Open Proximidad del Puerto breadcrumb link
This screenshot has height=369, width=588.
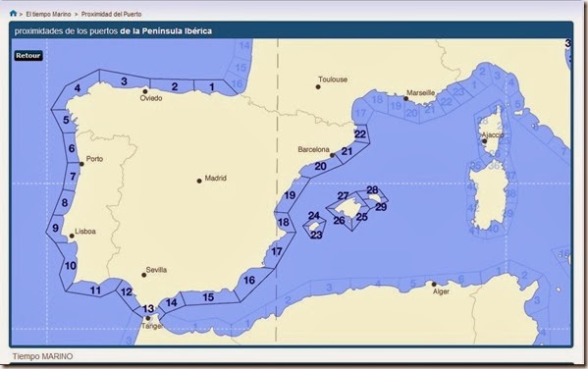coord(111,15)
